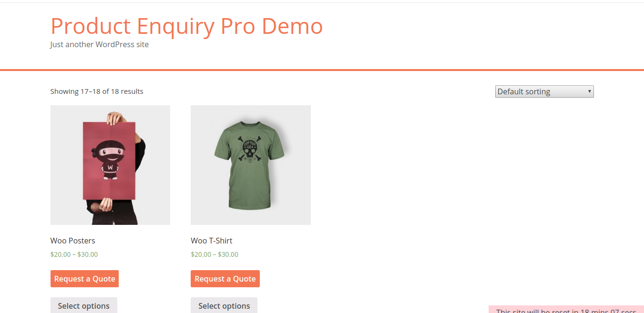
Task: Request a Quote for Woo T-Shirt
Action: point(225,279)
